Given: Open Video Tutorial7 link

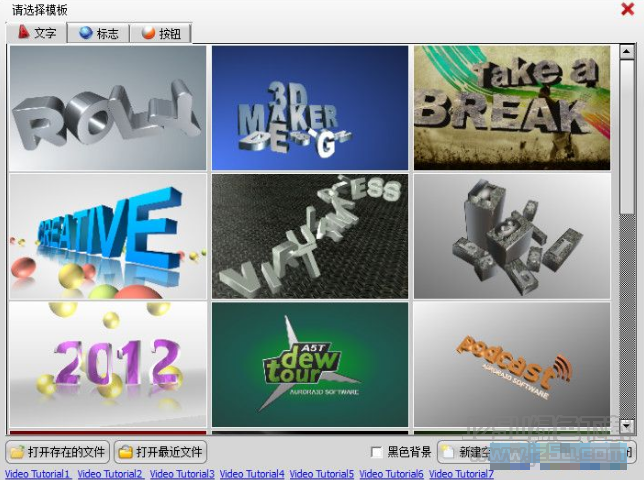Looking at the screenshot, I should (461, 474).
